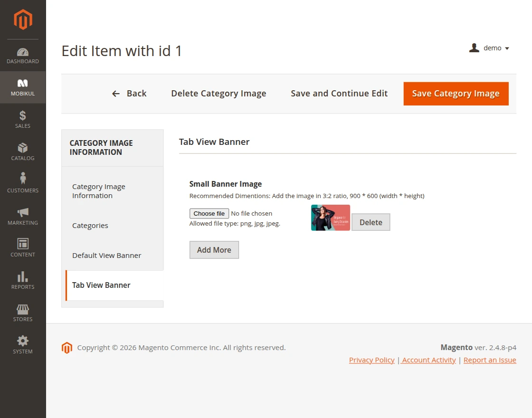532x418 pixels.
Task: Select the Tab View Banner tab
Action: point(114,285)
